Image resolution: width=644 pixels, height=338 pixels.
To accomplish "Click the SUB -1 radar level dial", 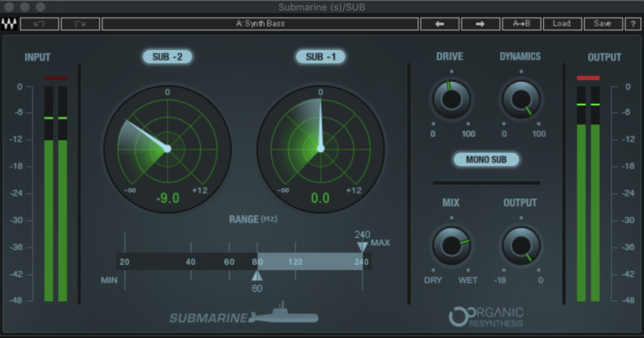I will [320, 148].
